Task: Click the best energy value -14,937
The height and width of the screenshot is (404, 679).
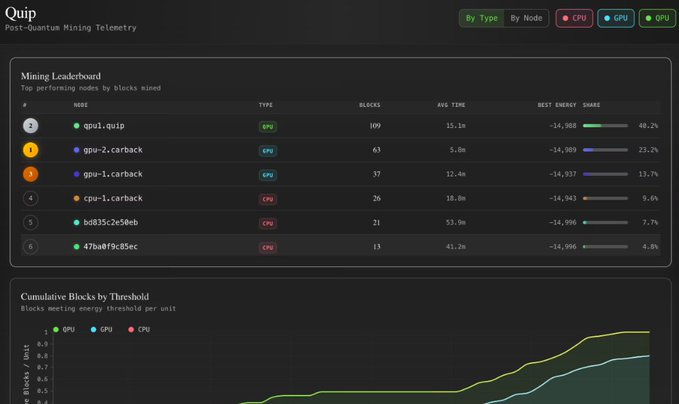Action: click(x=563, y=174)
